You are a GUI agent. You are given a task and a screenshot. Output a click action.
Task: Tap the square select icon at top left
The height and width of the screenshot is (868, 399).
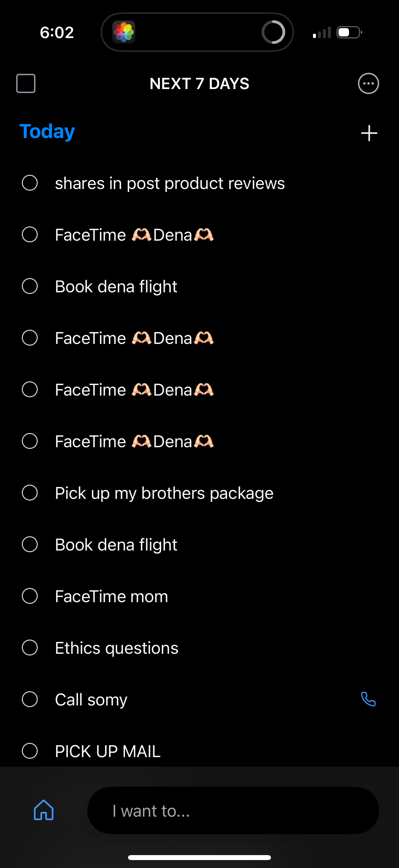point(26,83)
